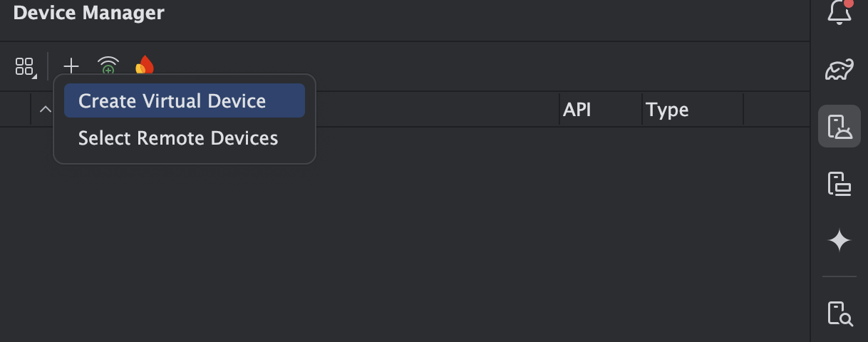Click the pair devices over Wi-Fi icon
The height and width of the screenshot is (342, 868).
tap(108, 66)
